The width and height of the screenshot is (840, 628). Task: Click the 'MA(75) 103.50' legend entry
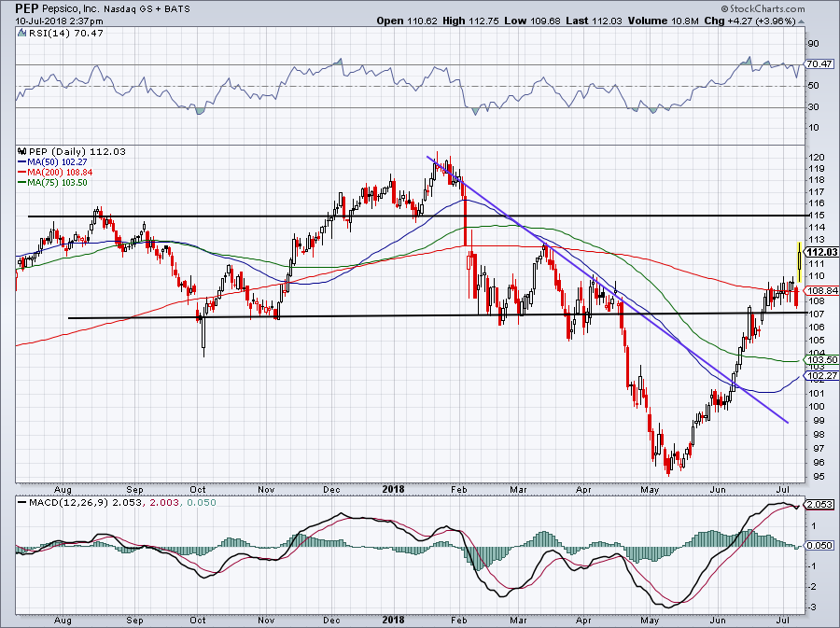(57, 183)
